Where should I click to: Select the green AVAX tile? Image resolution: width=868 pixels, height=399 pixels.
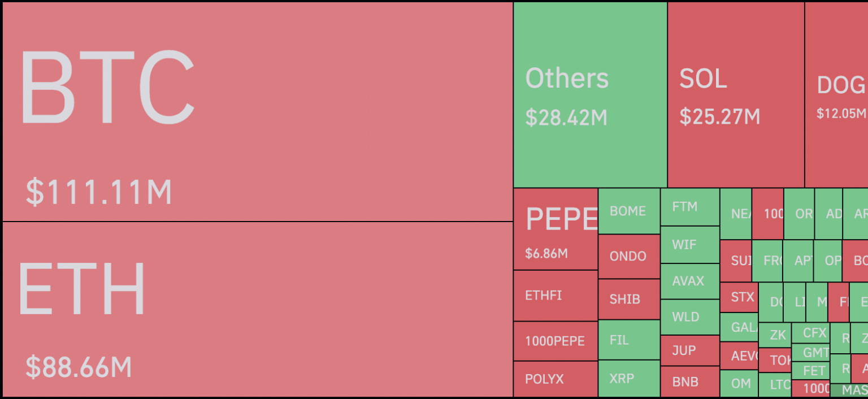(x=689, y=281)
